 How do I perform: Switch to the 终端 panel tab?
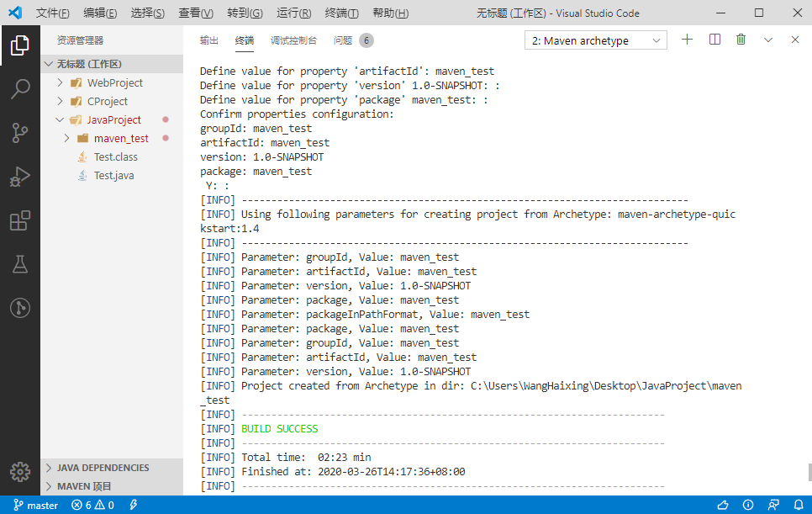[245, 40]
